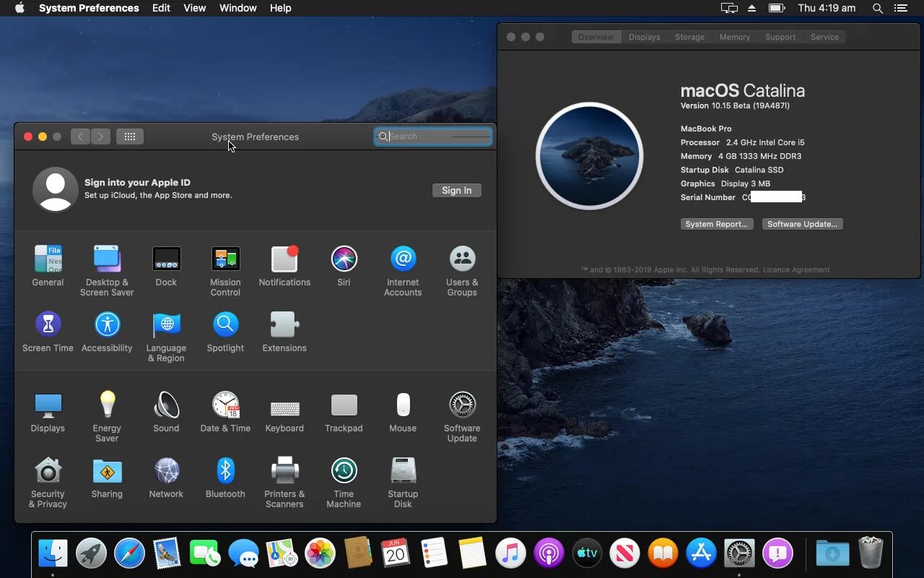This screenshot has height=578, width=924.
Task: Focus the System Preferences search field
Action: [433, 136]
